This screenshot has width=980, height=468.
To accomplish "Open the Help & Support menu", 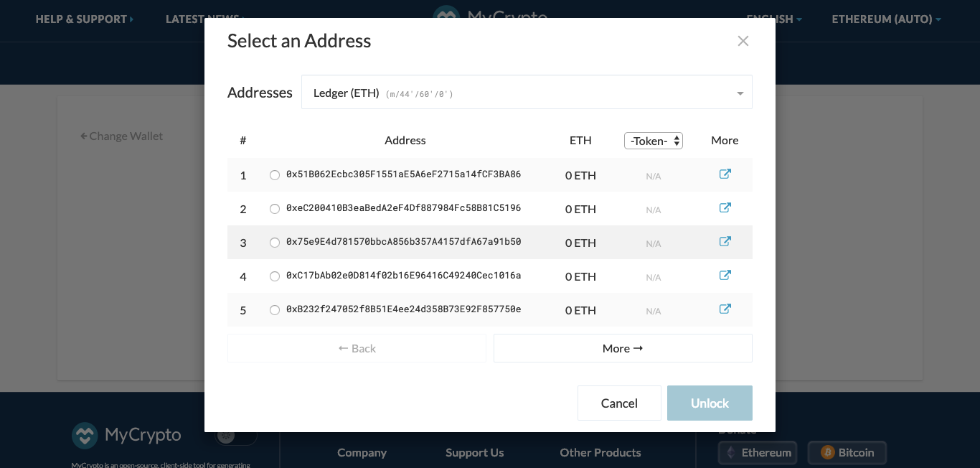I will (x=85, y=19).
